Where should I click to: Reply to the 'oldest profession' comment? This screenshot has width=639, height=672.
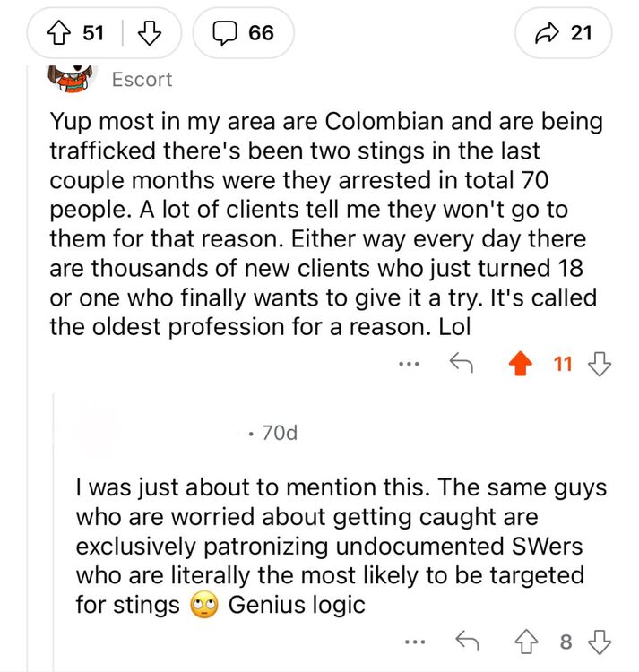click(462, 364)
